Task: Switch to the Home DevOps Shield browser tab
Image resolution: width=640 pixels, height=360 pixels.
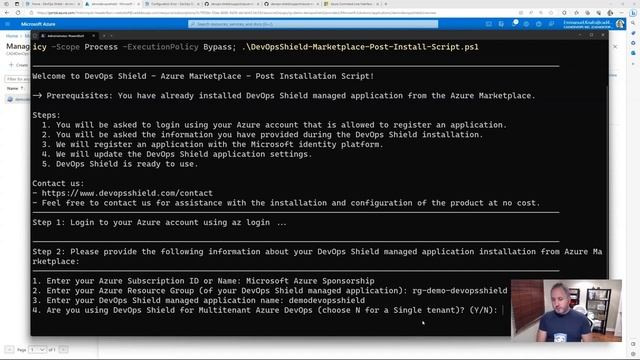Action: pyautogui.click(x=52, y=4)
